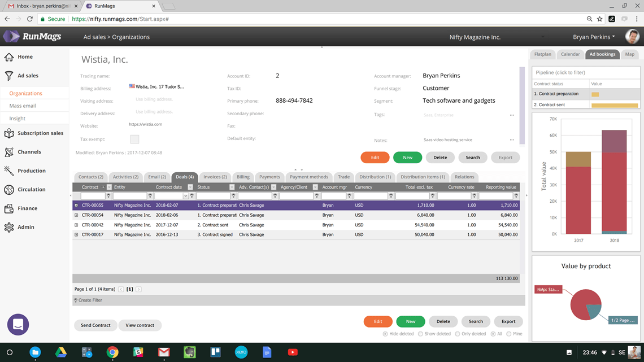Bookmark page with star icon
Viewport: 644px width, 362px height.
tap(599, 19)
